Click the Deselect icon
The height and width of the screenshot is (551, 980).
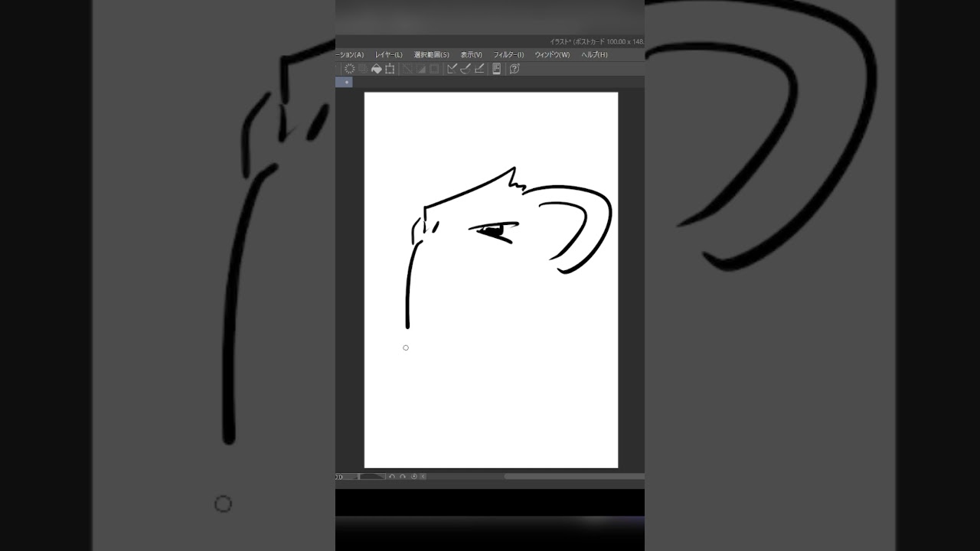[x=407, y=69]
